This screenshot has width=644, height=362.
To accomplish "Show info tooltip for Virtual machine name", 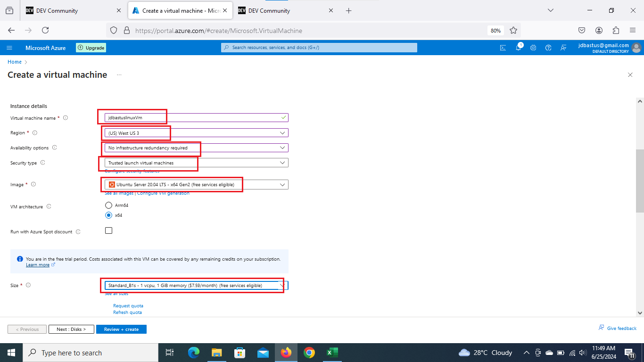I will (66, 118).
